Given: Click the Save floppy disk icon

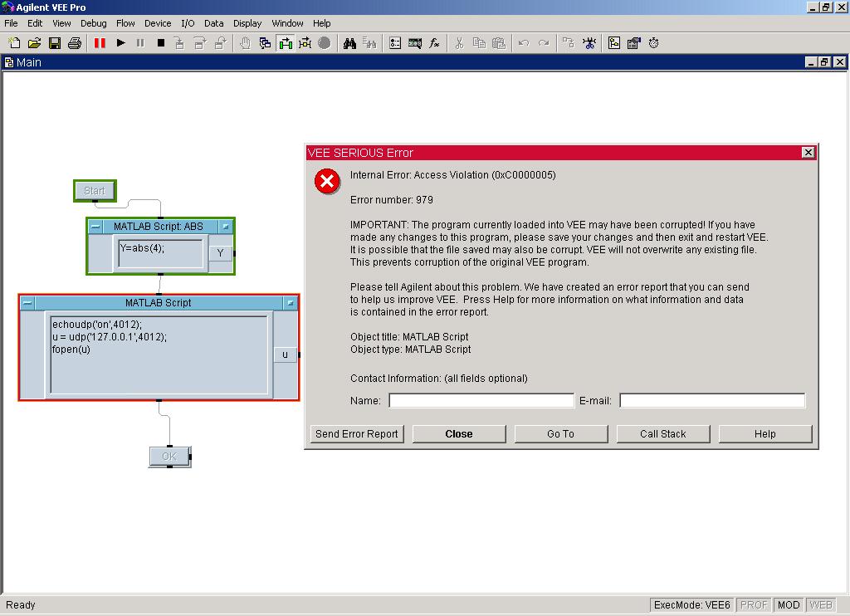Looking at the screenshot, I should (x=55, y=43).
